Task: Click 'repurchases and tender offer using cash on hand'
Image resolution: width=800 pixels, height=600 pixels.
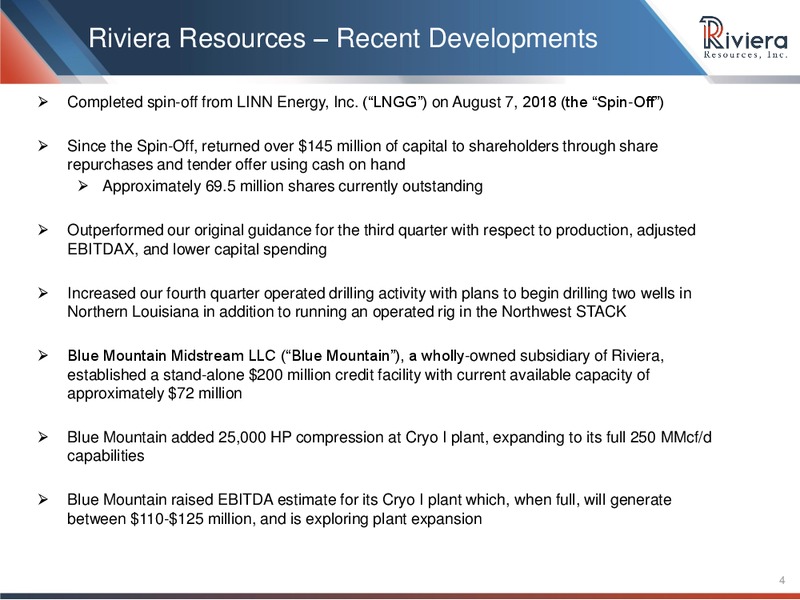Action: point(236,165)
